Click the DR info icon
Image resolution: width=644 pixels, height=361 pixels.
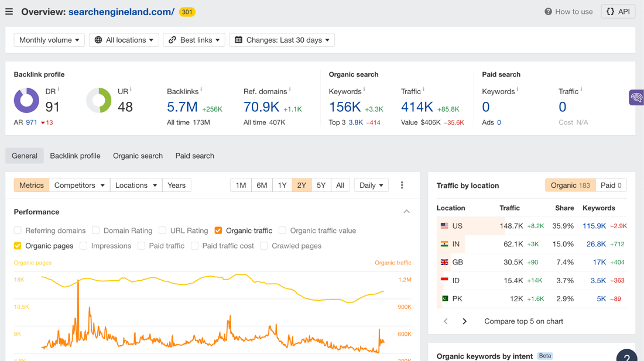[59, 88]
